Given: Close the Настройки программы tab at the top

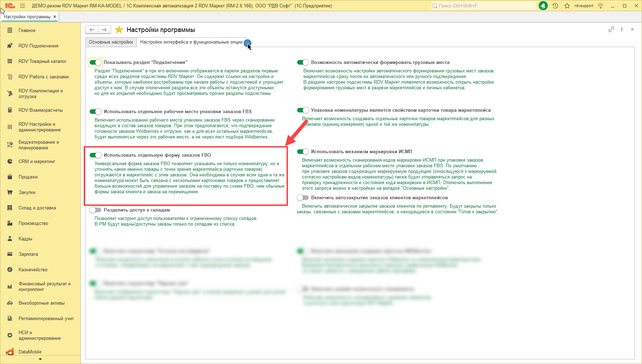Looking at the screenshot, I should (54, 17).
